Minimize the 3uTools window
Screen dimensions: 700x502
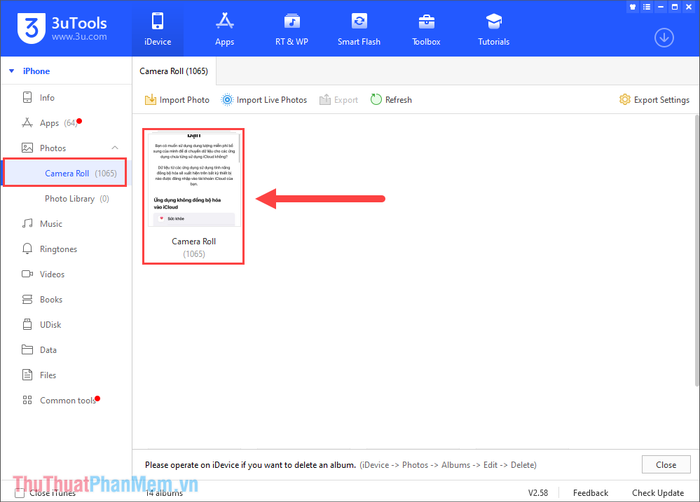[661, 7]
